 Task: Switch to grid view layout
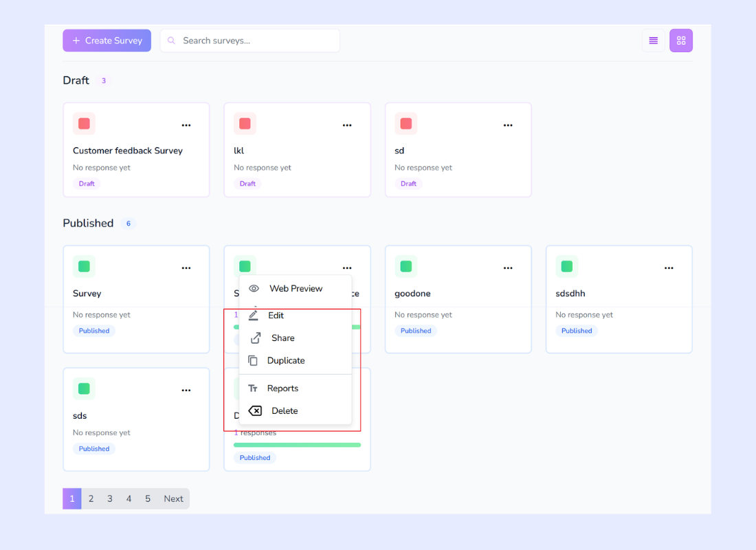coord(680,41)
